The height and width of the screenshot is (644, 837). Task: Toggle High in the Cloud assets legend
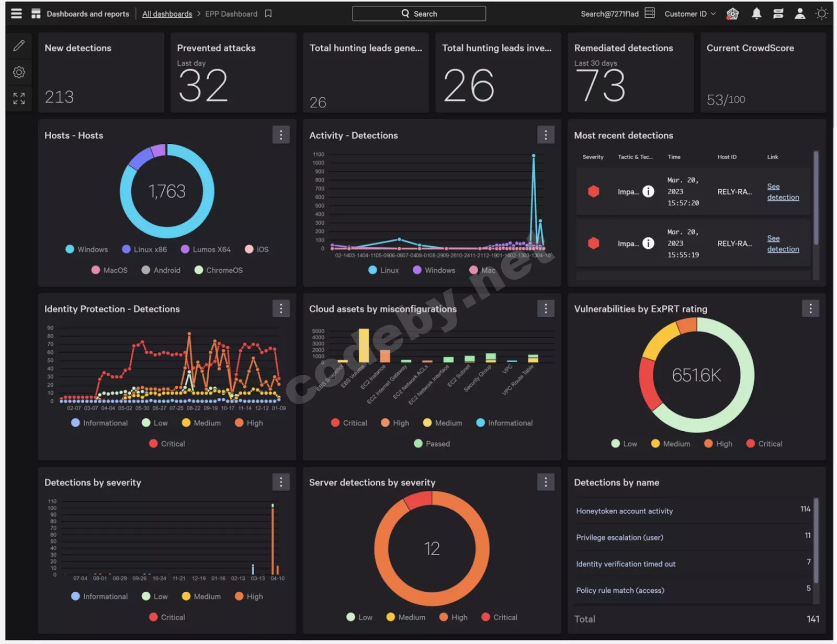395,422
